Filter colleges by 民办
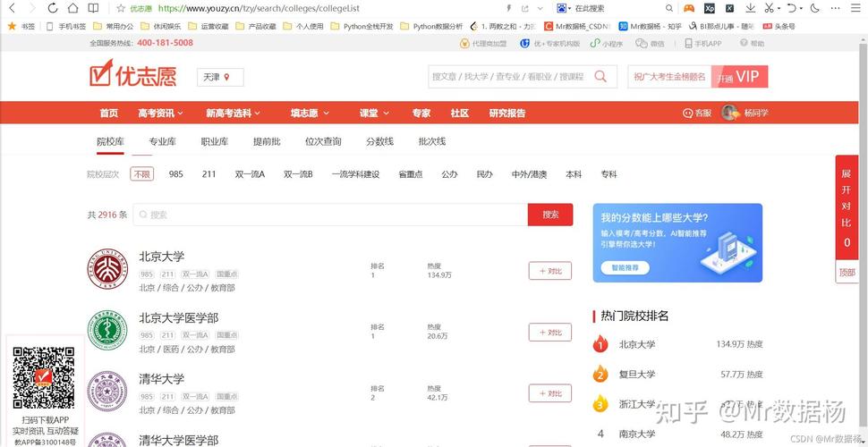This screenshot has width=868, height=447. coord(484,174)
